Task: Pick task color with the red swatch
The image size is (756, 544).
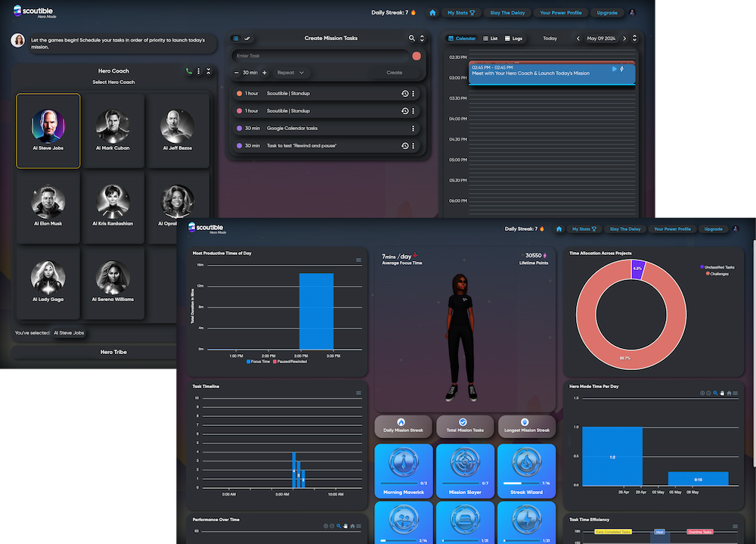Action: pos(417,56)
